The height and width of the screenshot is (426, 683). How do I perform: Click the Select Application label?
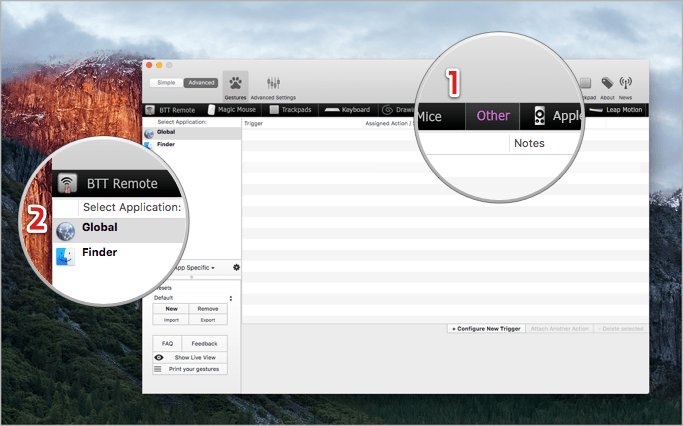click(x=182, y=122)
